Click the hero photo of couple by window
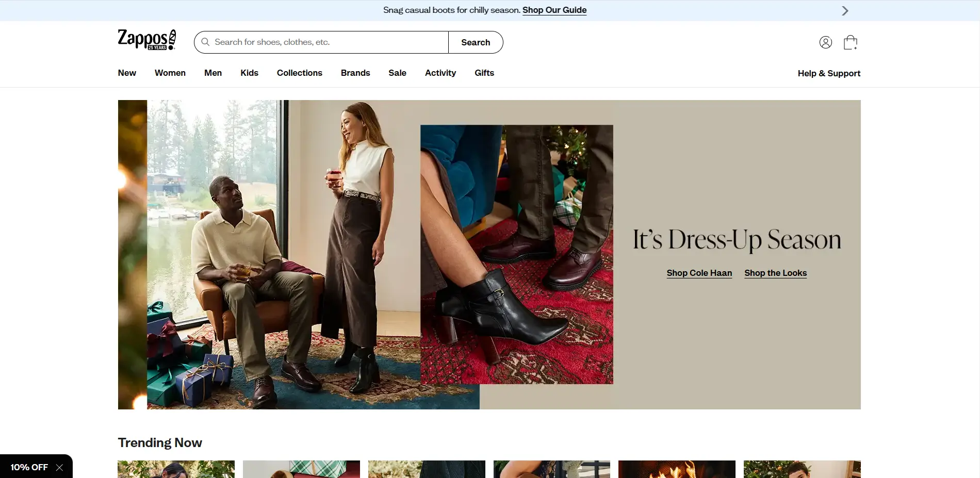This screenshot has width=980, height=478. tap(284, 255)
